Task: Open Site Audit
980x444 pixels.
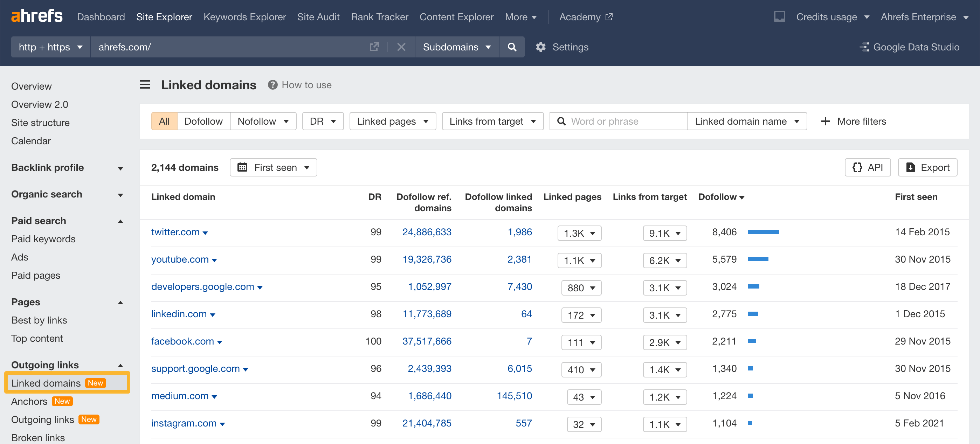Action: [318, 17]
